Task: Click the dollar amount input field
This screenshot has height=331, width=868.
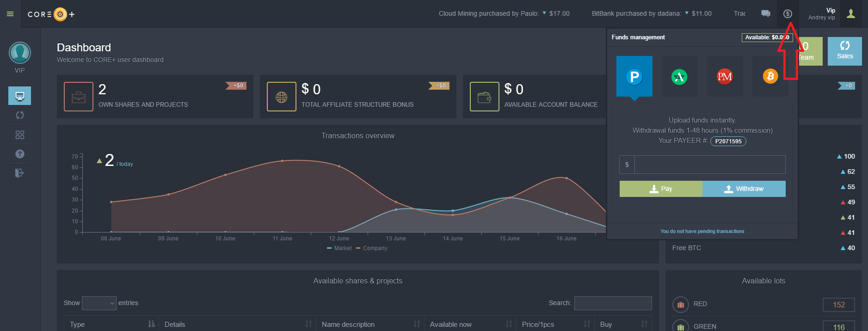Action: point(709,165)
